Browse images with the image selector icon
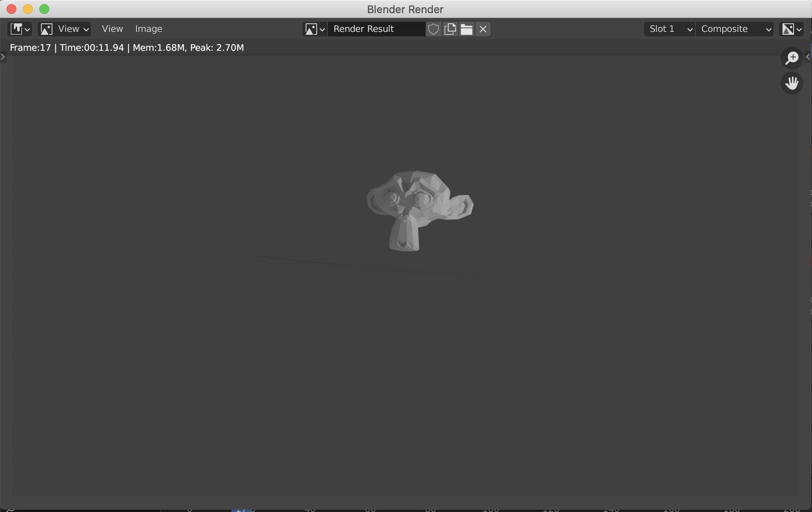This screenshot has height=512, width=812. [315, 29]
